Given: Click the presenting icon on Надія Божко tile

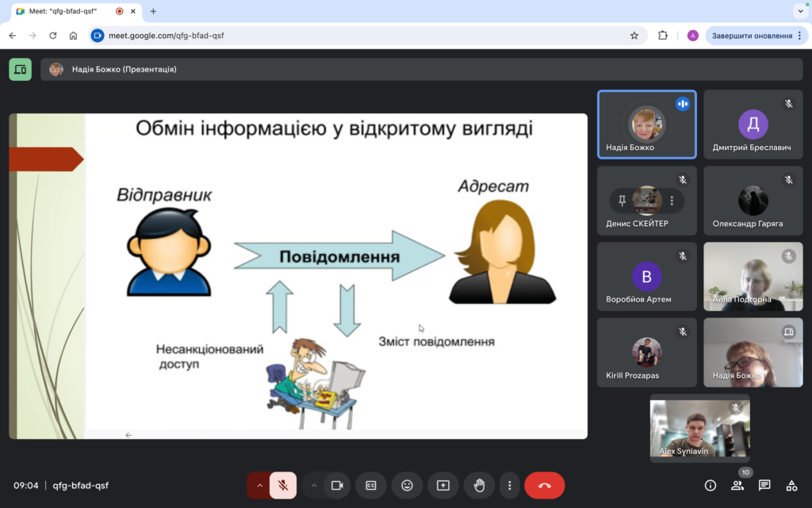Looking at the screenshot, I should 789,332.
